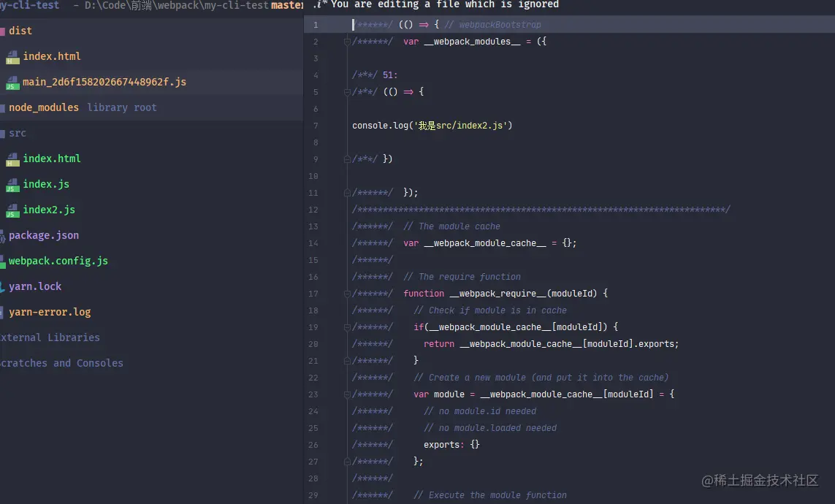Viewport: 835px width, 504px height.
Task: Click module ID '51:' on line 4
Action: click(x=390, y=75)
